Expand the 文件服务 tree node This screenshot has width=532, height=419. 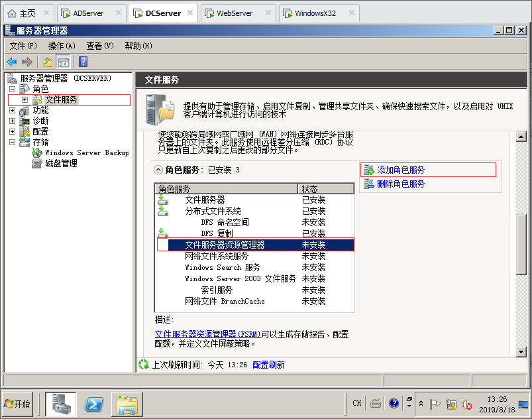[25, 100]
